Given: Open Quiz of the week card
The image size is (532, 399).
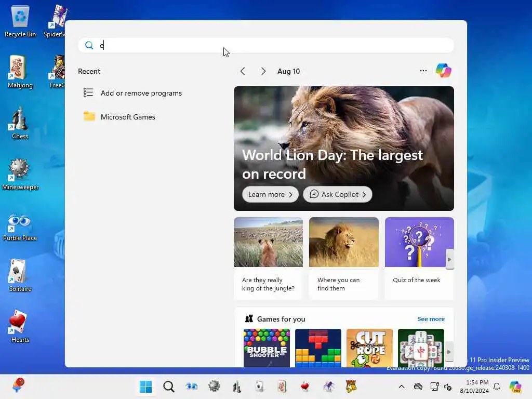Looking at the screenshot, I should click(419, 259).
